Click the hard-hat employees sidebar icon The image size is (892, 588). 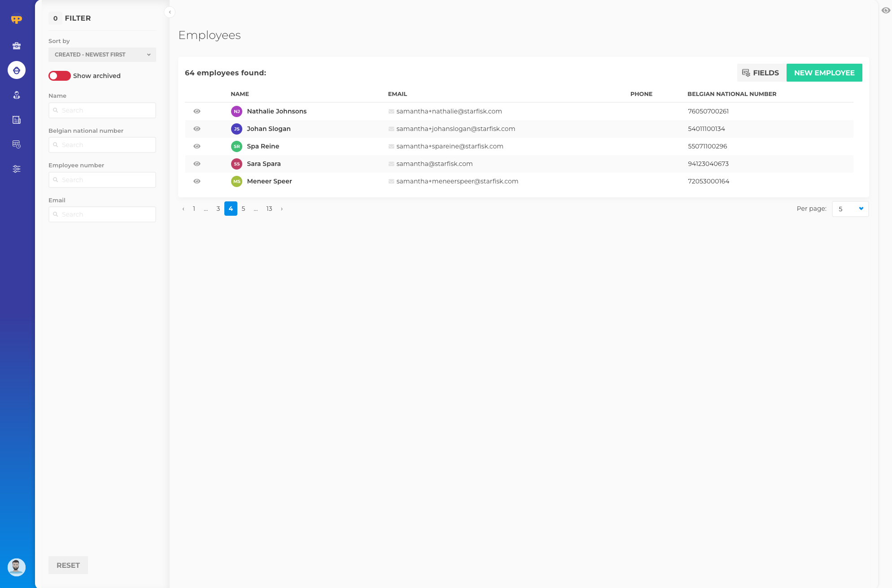(x=17, y=70)
